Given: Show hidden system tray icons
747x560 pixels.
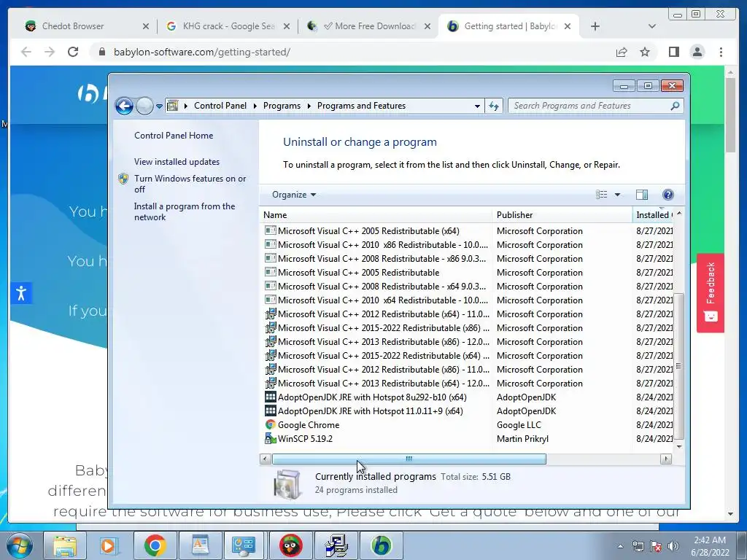Looking at the screenshot, I should point(620,547).
